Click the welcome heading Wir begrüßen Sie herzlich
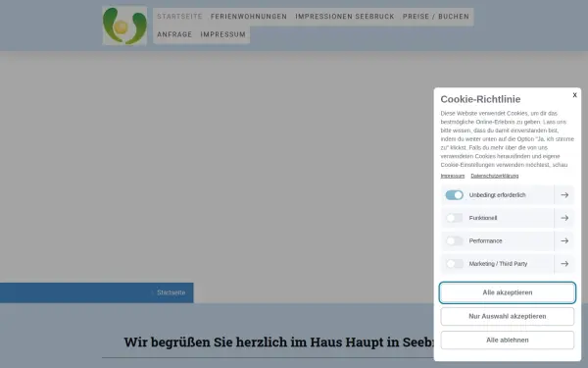The width and height of the screenshot is (588, 368). 279,342
